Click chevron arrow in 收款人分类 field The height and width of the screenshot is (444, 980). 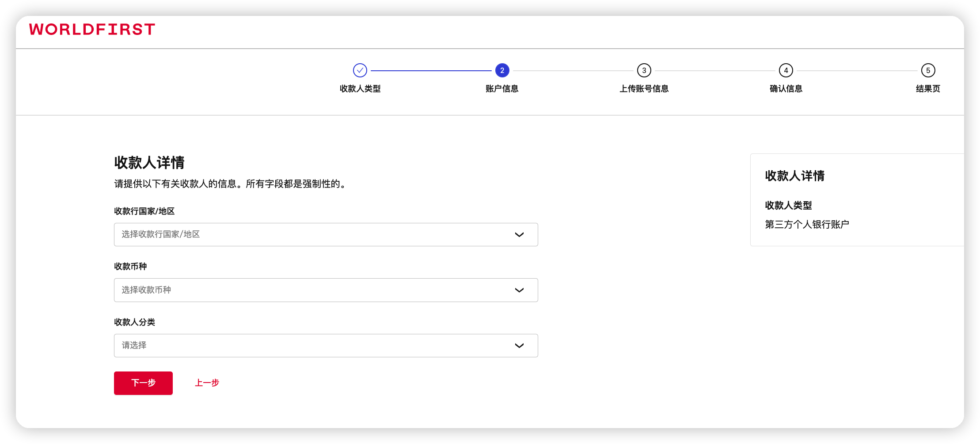click(x=519, y=346)
